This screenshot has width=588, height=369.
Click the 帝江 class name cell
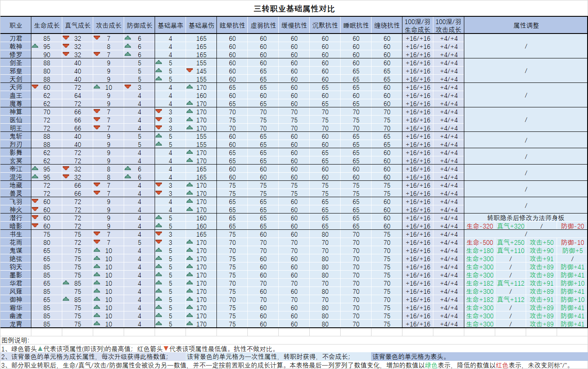(x=16, y=169)
